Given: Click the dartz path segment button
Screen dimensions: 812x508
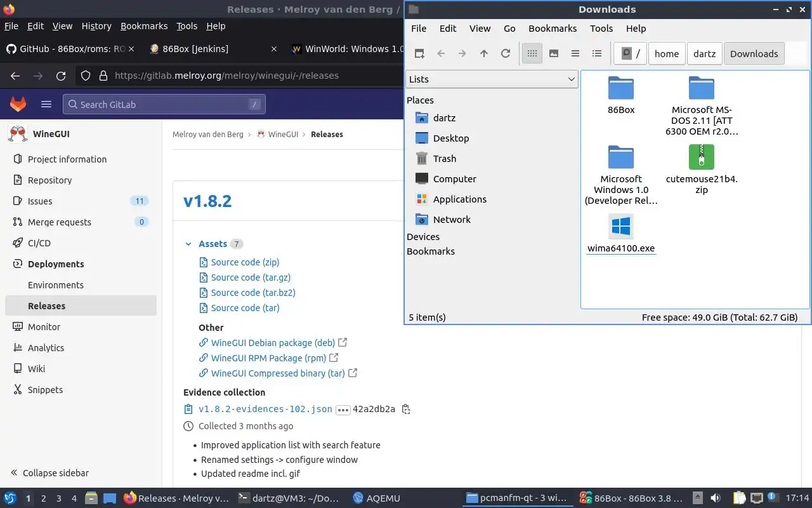Looking at the screenshot, I should 704,54.
